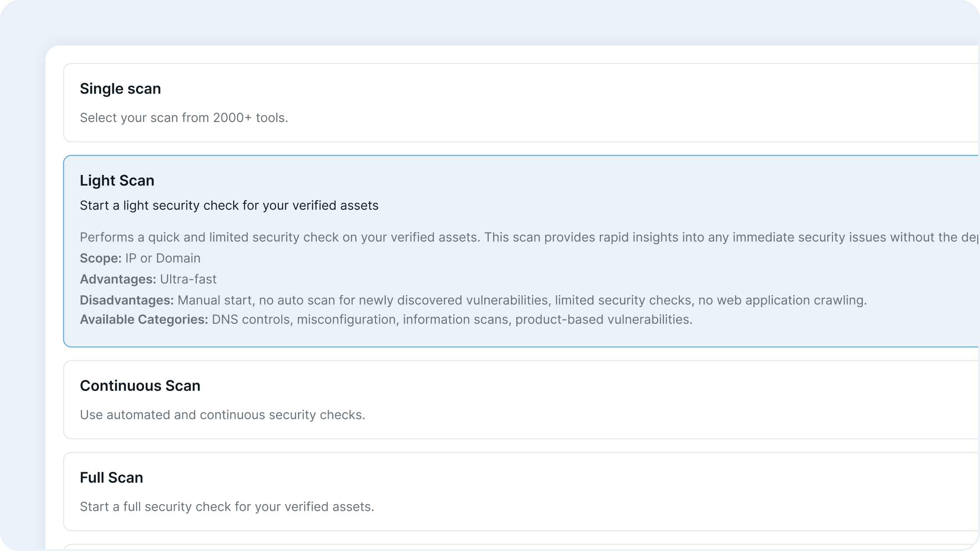Image resolution: width=980 pixels, height=551 pixels.
Task: Click 'Select your scan from 2000+ tools' text
Action: [x=184, y=118]
